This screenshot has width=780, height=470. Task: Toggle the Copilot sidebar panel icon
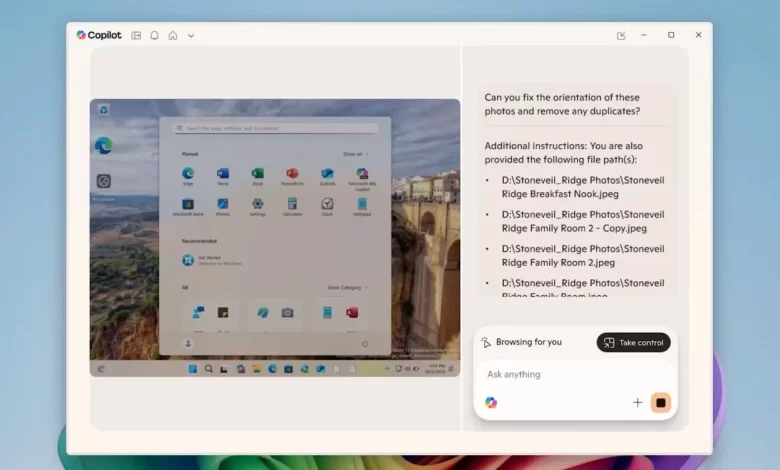pyautogui.click(x=136, y=35)
